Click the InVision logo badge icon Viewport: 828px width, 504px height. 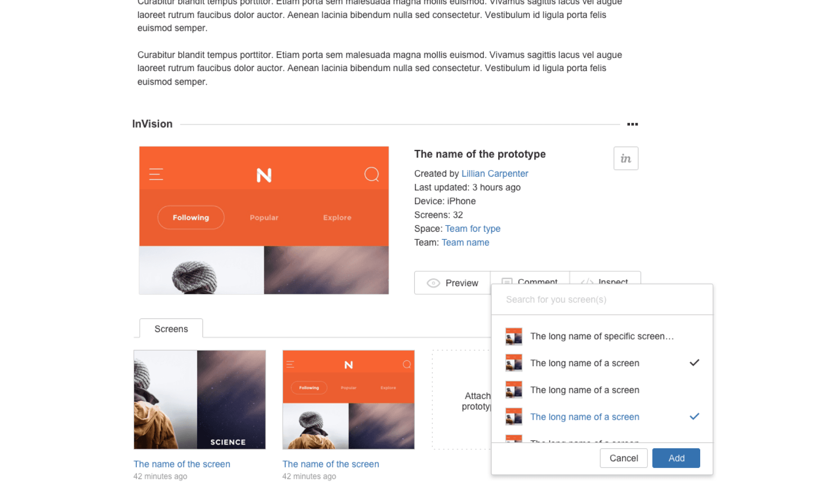[625, 158]
